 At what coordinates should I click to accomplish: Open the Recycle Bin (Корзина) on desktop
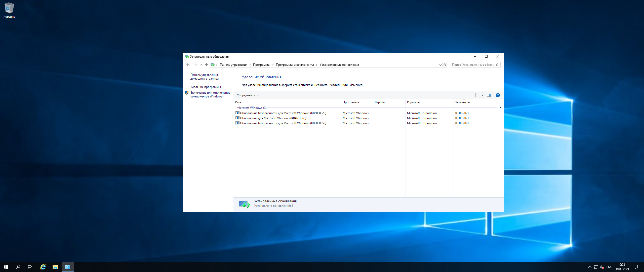coord(9,10)
